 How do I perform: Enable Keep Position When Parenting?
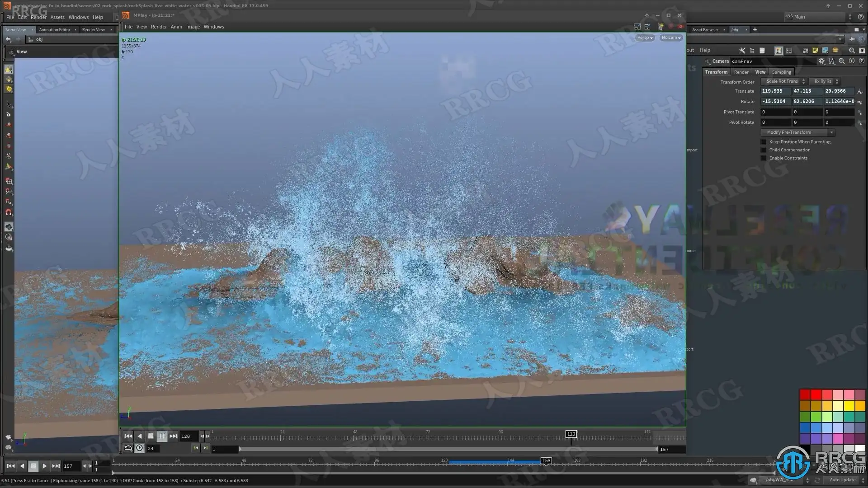764,142
